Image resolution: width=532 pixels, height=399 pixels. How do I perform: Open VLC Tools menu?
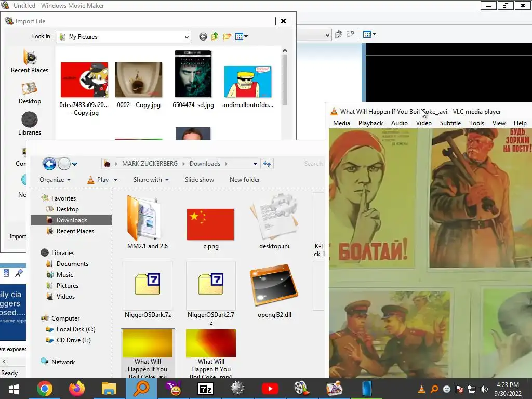(476, 123)
